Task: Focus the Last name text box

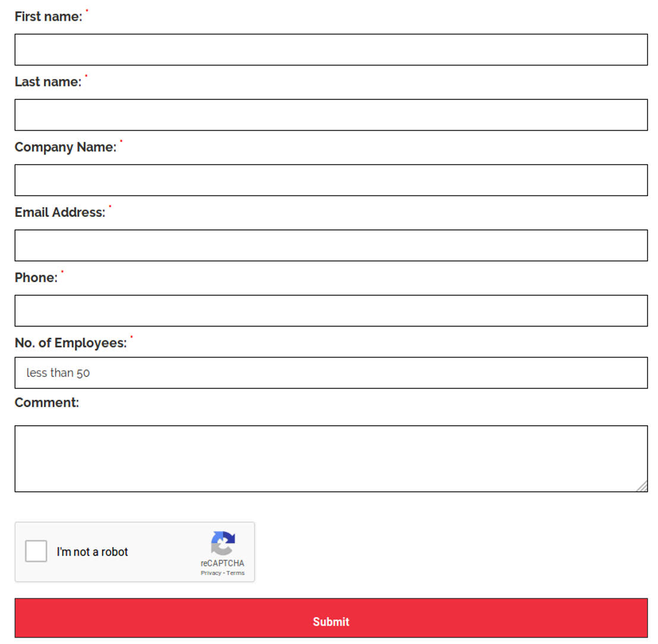Action: (x=331, y=115)
